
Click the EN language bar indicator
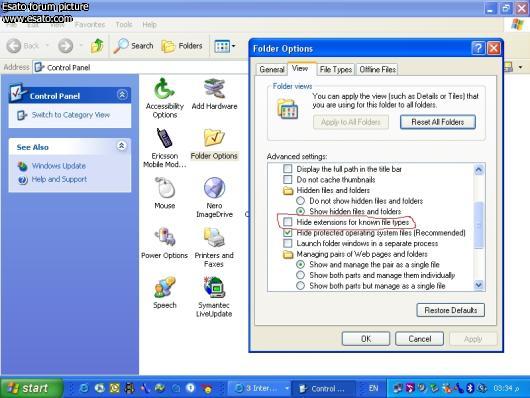(x=373, y=388)
